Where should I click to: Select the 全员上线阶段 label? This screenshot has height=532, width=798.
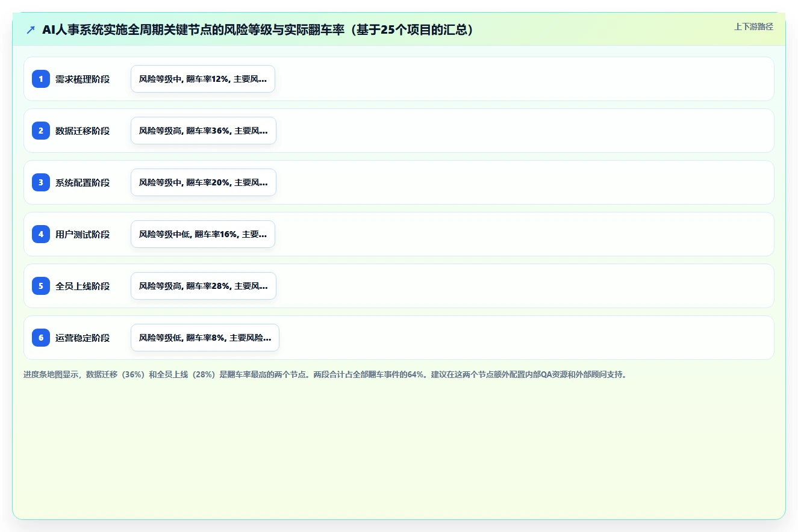(83, 286)
